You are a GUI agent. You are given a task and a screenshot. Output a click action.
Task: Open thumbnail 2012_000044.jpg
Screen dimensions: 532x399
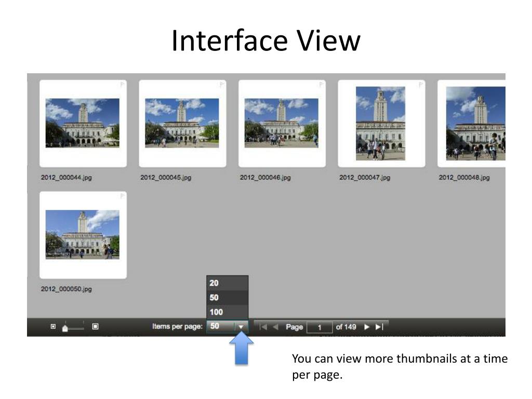[x=83, y=124]
